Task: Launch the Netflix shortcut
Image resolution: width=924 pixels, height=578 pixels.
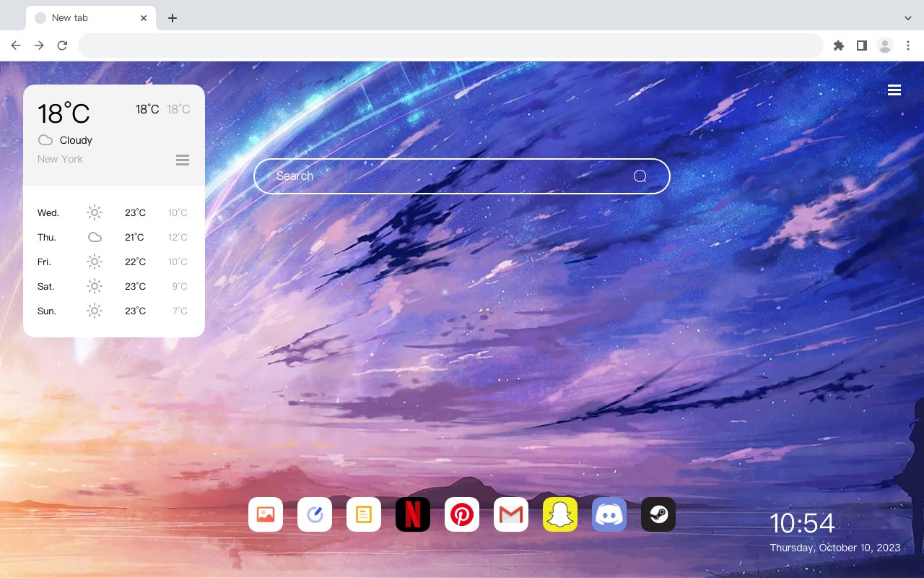Action: (x=413, y=514)
